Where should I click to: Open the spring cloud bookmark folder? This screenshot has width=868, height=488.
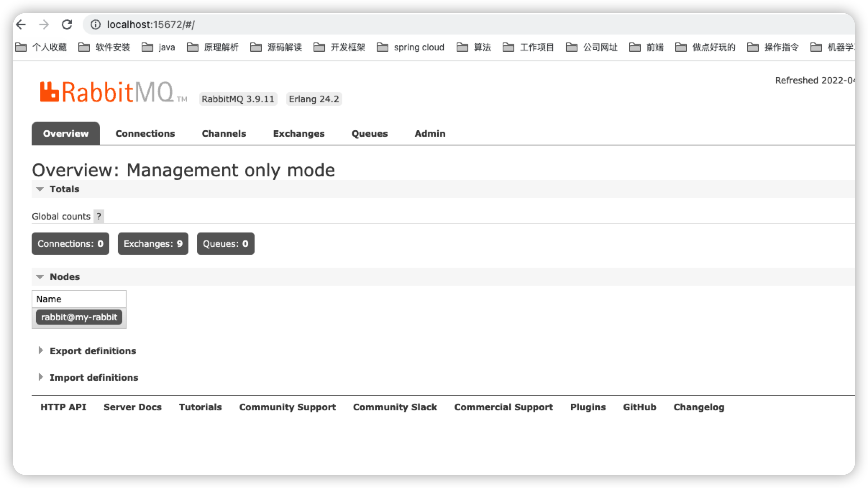click(411, 47)
